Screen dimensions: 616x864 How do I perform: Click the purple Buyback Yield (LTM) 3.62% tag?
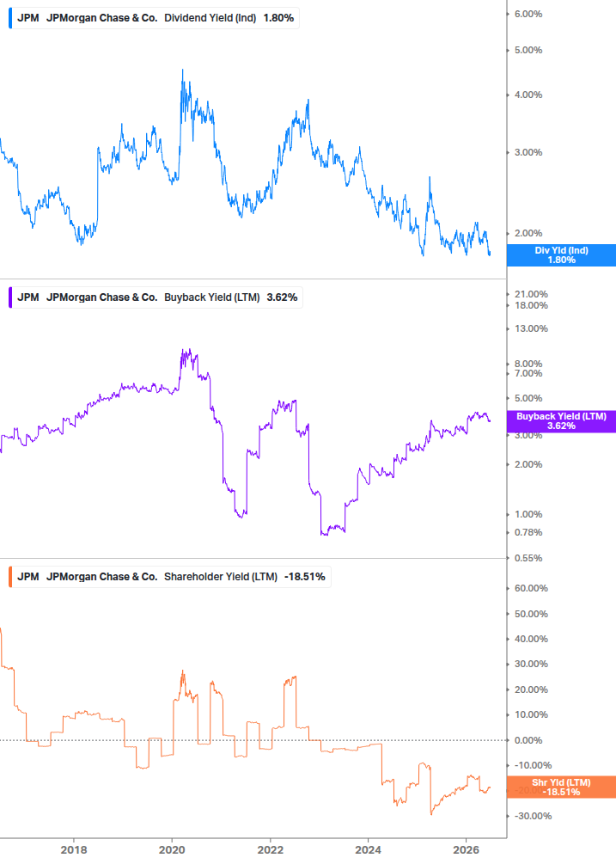pyautogui.click(x=561, y=421)
